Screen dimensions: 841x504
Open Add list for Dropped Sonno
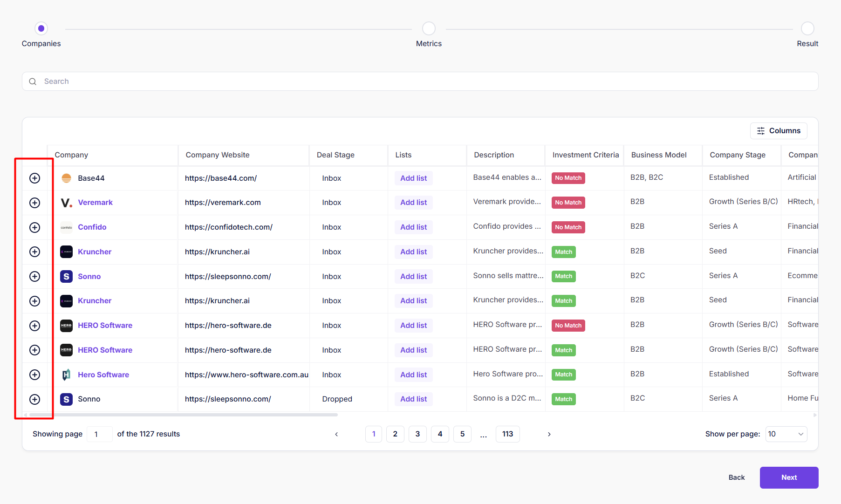[x=413, y=399]
